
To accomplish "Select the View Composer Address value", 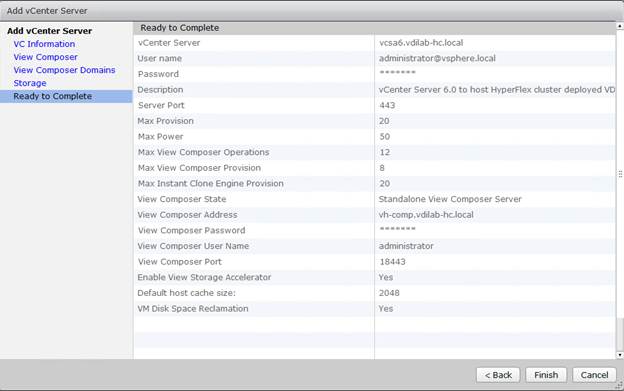I will (x=426, y=215).
